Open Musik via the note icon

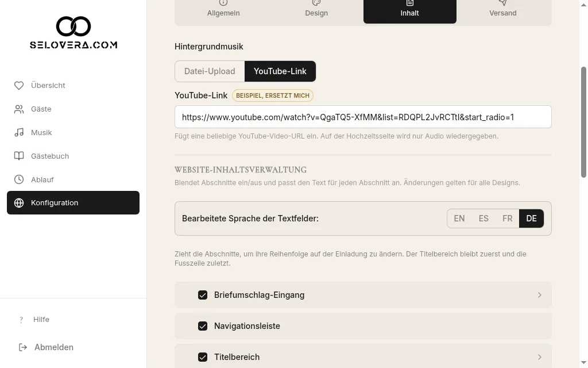click(19, 133)
